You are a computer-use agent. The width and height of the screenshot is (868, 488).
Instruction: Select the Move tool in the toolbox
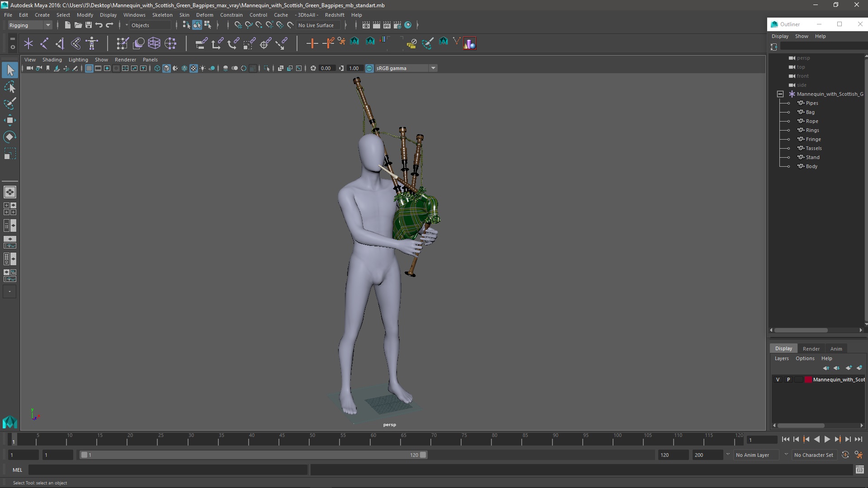pyautogui.click(x=9, y=120)
